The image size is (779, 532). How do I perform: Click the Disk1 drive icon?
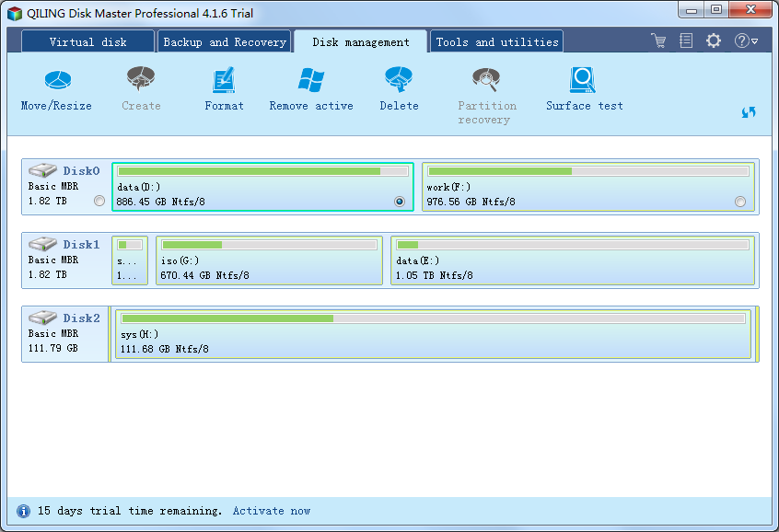click(42, 243)
